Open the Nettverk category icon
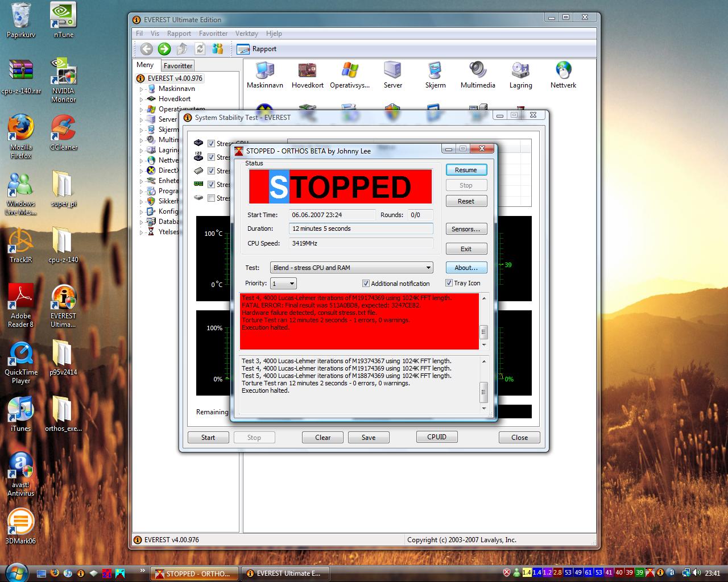The width and height of the screenshot is (728, 582). point(563,75)
